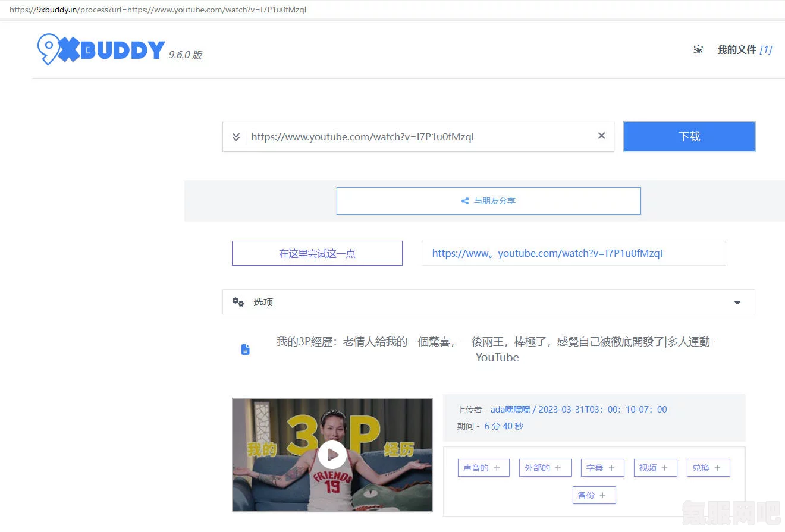Open 我的文件 [1] in header
The width and height of the screenshot is (785, 532).
[x=745, y=50]
